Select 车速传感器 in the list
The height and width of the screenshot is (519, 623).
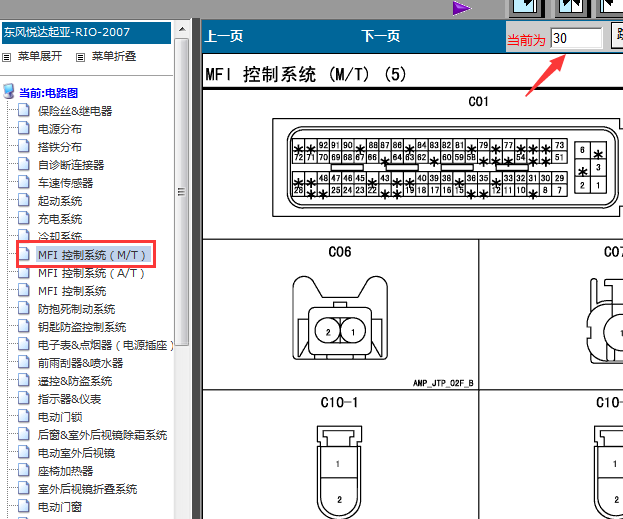[x=65, y=183]
